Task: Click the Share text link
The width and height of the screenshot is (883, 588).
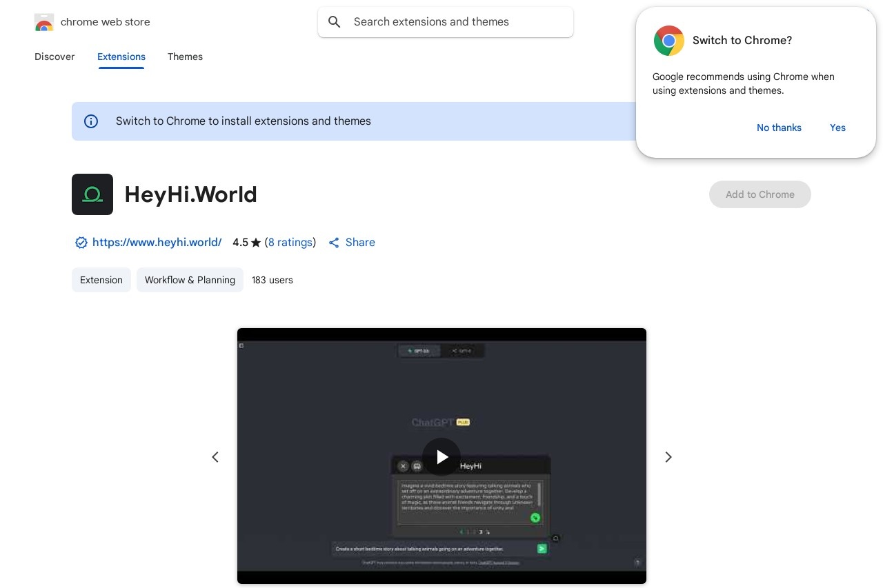Action: (360, 243)
